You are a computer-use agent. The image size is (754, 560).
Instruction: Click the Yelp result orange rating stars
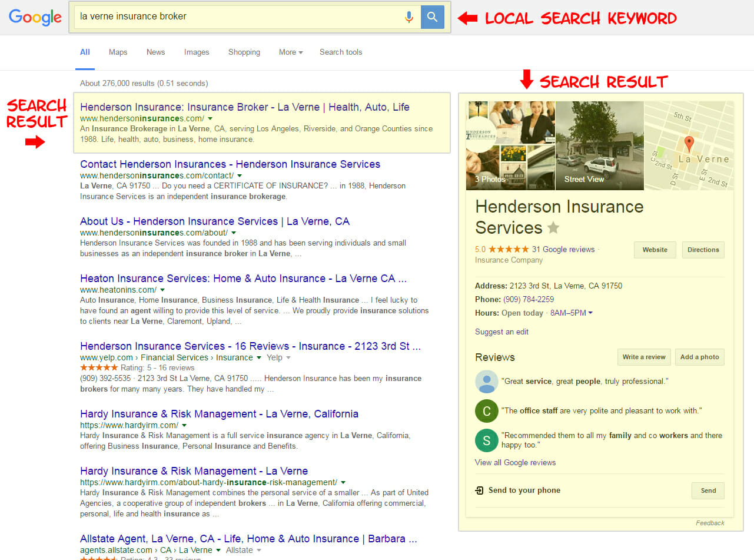pos(99,367)
